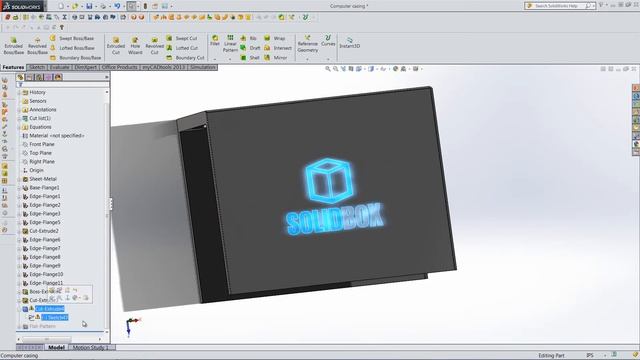Expand the Base-Flange1 feature
Image resolution: width=640 pixels, height=360 pixels.
19,188
